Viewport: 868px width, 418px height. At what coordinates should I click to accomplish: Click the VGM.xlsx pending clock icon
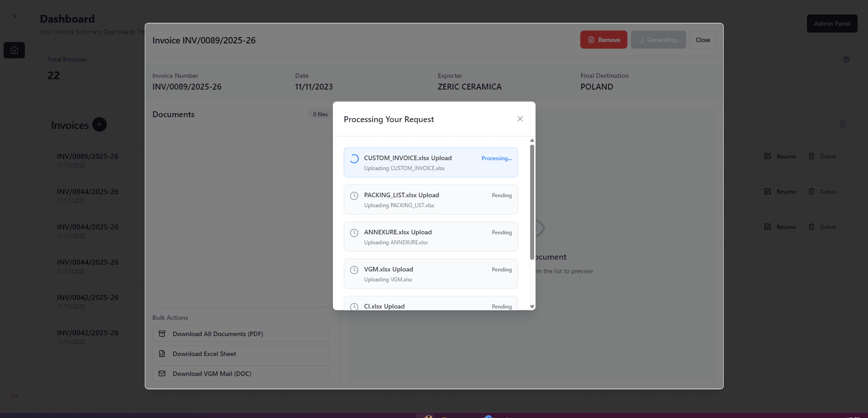(x=354, y=270)
